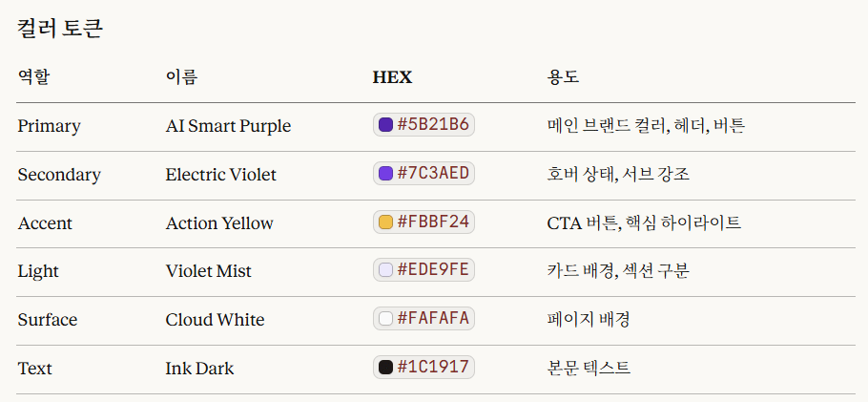This screenshot has width=868, height=402.
Task: Click the Electric Violet name cell
Action: click(x=220, y=175)
